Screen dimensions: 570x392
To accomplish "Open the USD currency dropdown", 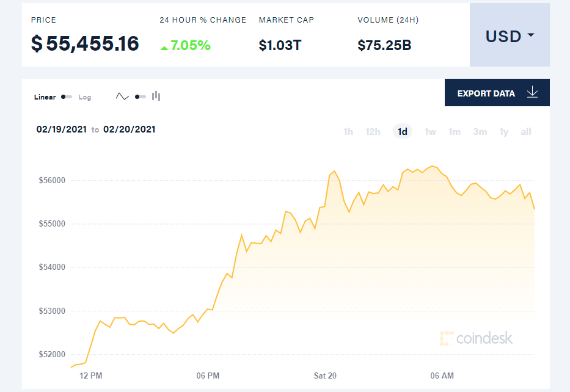I will pos(510,36).
